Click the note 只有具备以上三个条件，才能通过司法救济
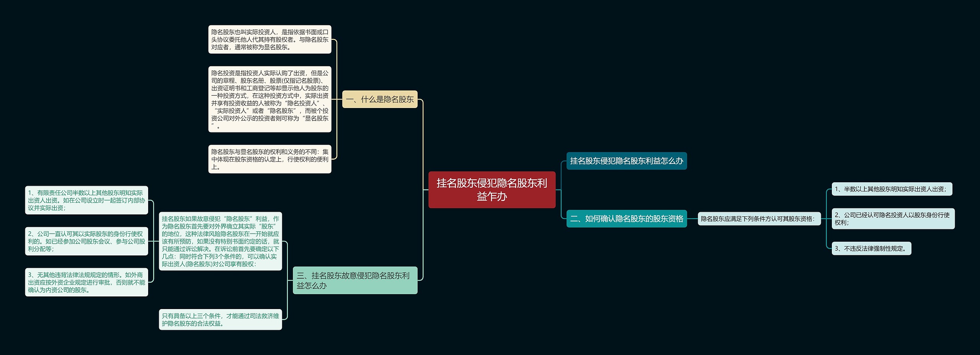The width and height of the screenshot is (980, 355). (220, 319)
